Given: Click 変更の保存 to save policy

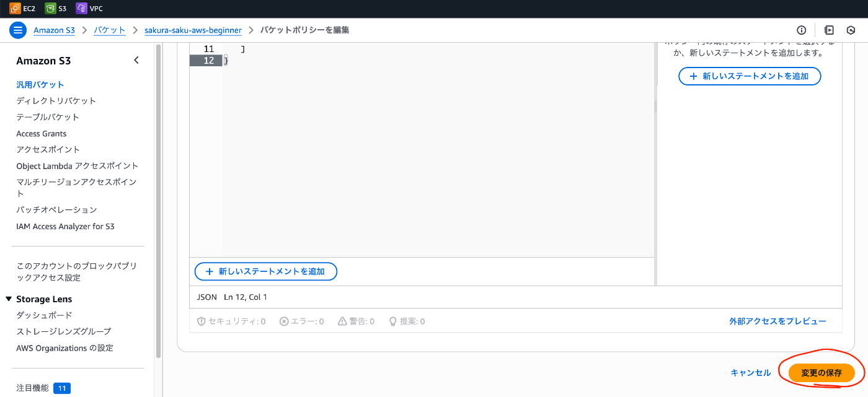Looking at the screenshot, I should click(821, 373).
